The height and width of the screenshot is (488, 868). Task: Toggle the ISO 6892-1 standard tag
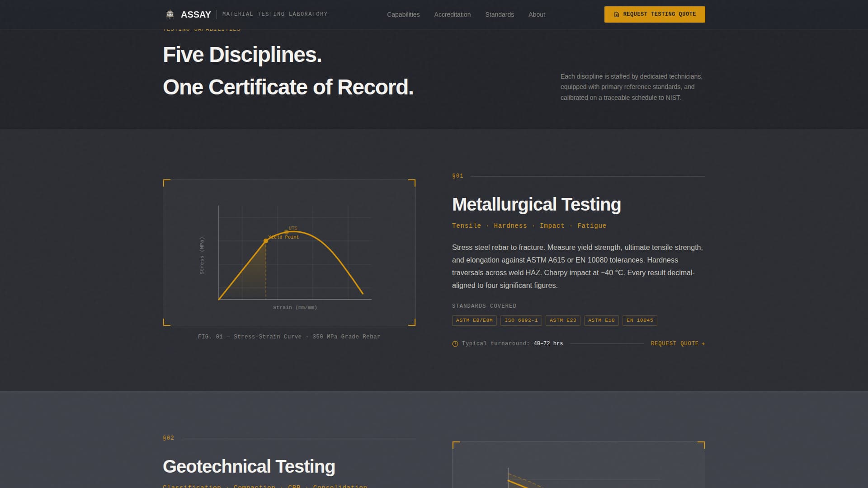521,320
